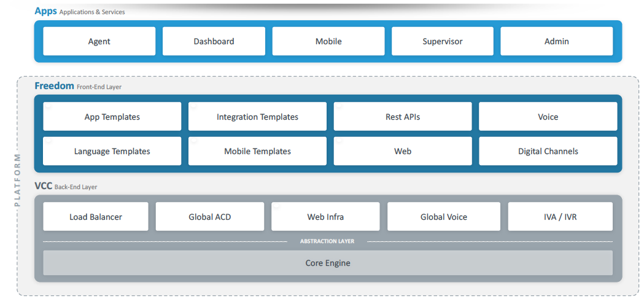The image size is (644, 299).
Task: Click the Core Engine bar
Action: click(x=328, y=263)
